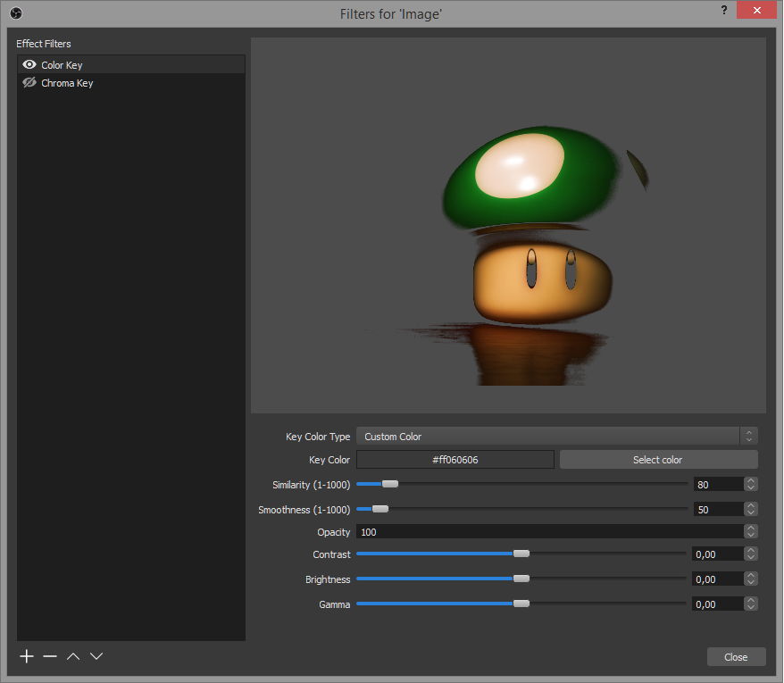Click the add filter plus icon
The width and height of the screenshot is (784, 683).
27,656
